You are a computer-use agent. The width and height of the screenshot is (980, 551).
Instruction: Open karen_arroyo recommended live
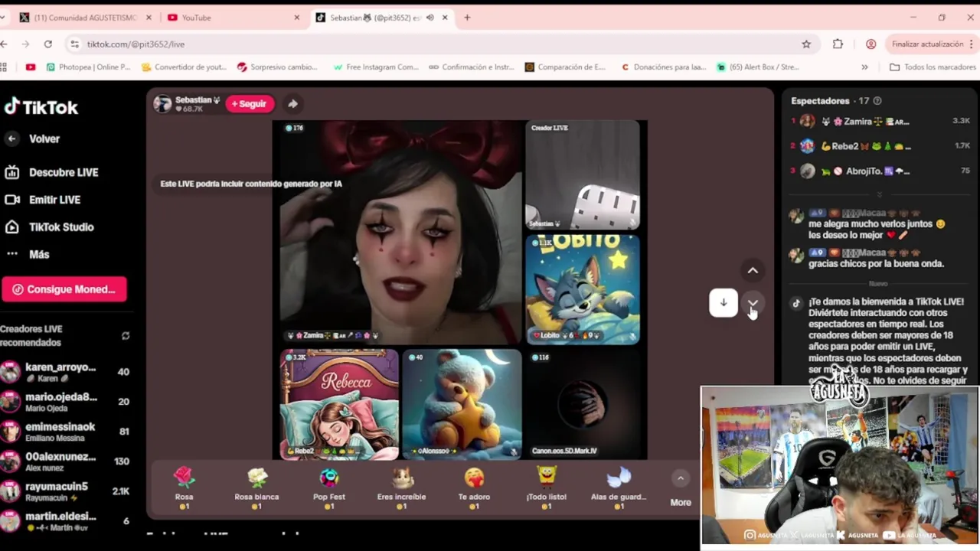64,372
